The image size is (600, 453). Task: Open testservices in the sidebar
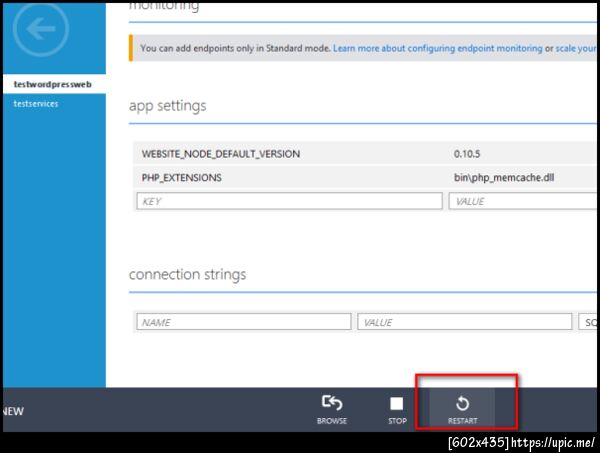click(x=36, y=104)
